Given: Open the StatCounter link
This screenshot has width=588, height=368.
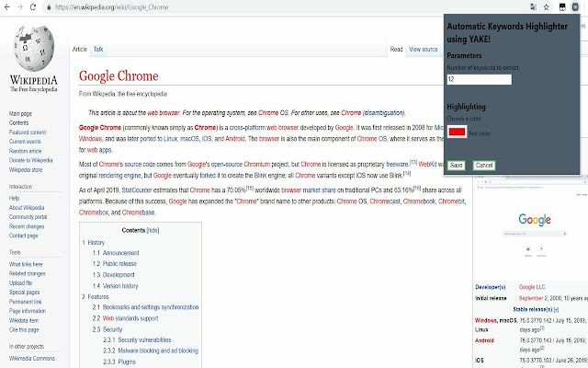Looking at the screenshot, I should [137, 190].
